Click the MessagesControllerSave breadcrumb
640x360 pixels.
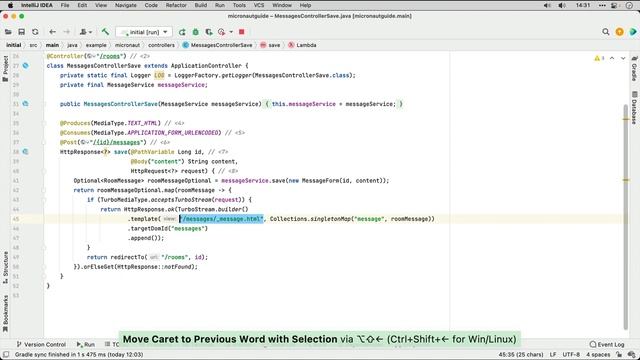217,45
